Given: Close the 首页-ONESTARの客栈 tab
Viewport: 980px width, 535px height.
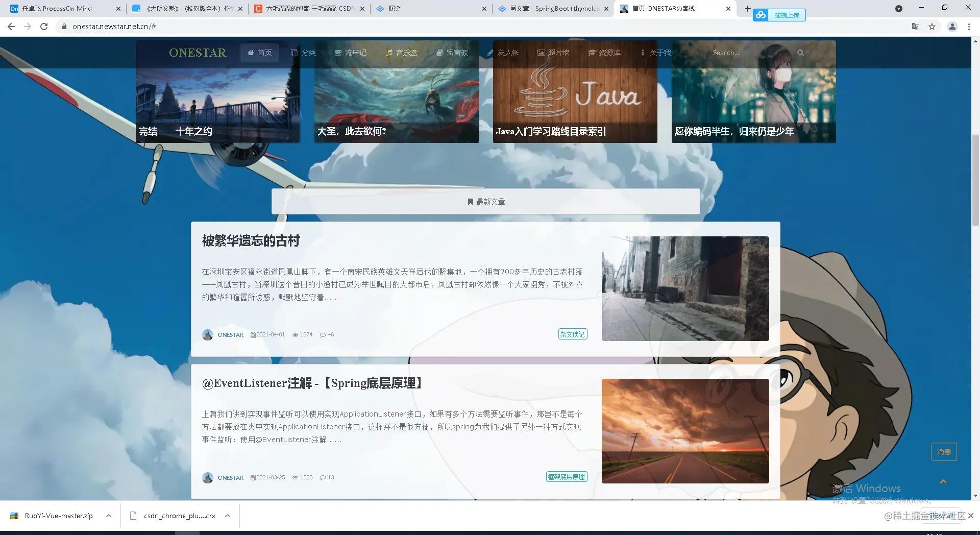Looking at the screenshot, I should (x=728, y=9).
